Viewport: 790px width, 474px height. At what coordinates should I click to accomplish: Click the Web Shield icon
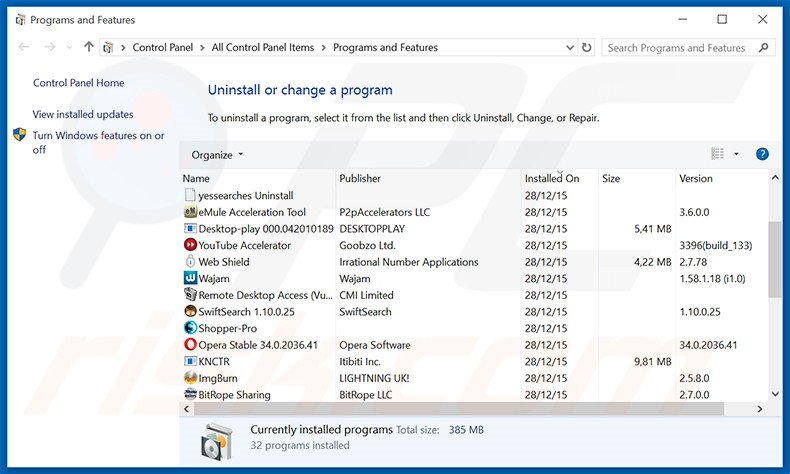point(190,261)
